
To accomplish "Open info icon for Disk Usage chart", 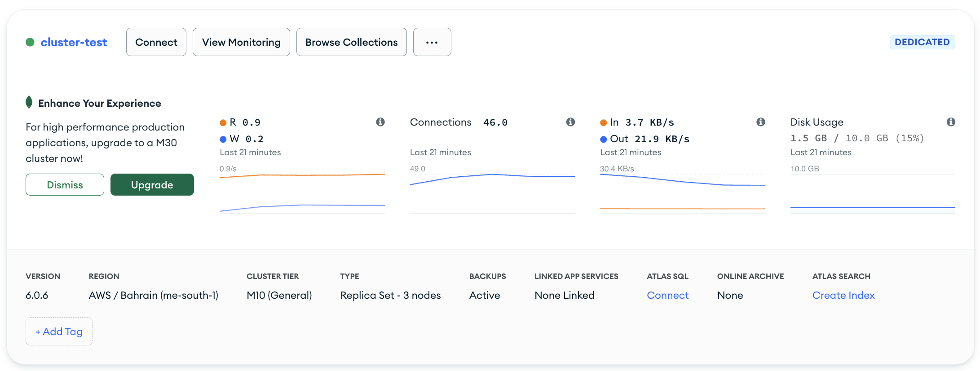I will 951,122.
